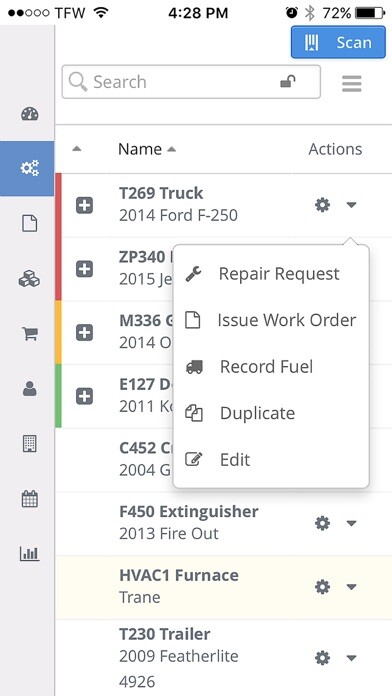Image resolution: width=392 pixels, height=696 pixels.
Task: Open the user profile icon in sidebar
Action: tap(30, 388)
